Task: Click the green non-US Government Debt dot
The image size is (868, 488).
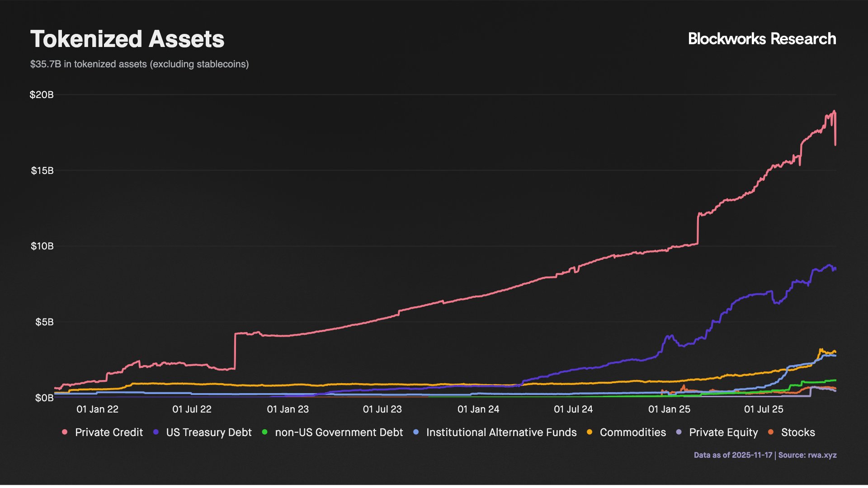Action: [264, 432]
